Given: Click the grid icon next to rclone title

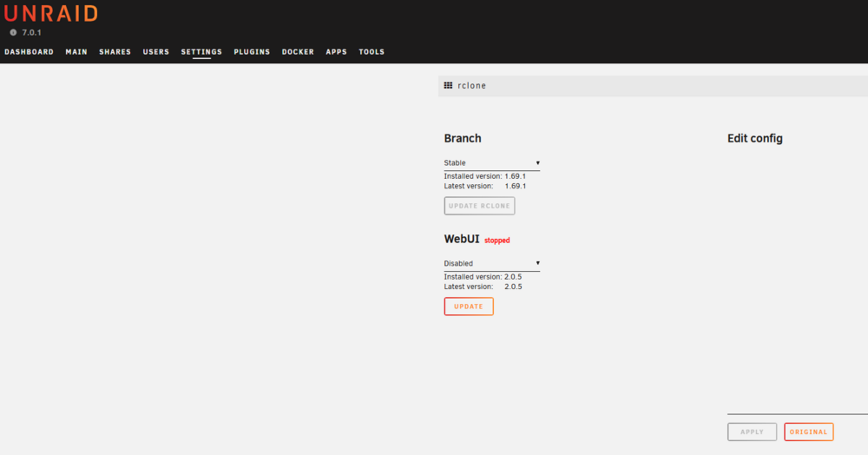Looking at the screenshot, I should 449,85.
